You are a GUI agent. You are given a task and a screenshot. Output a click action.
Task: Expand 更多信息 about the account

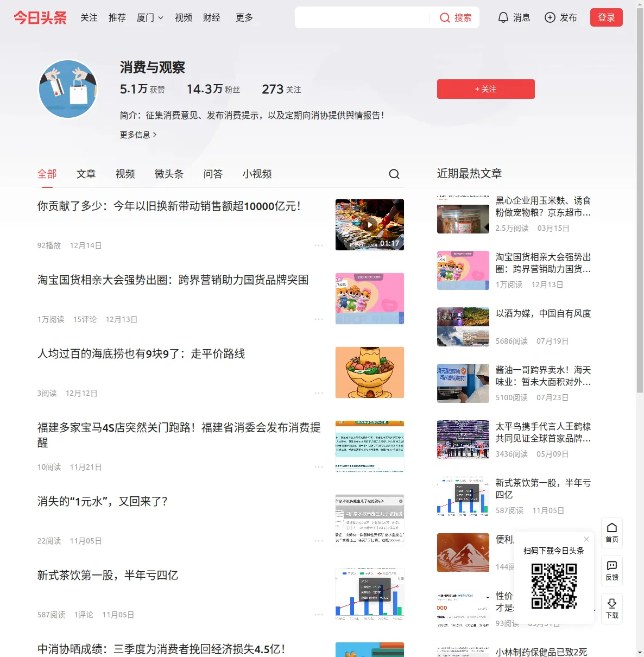click(x=138, y=135)
